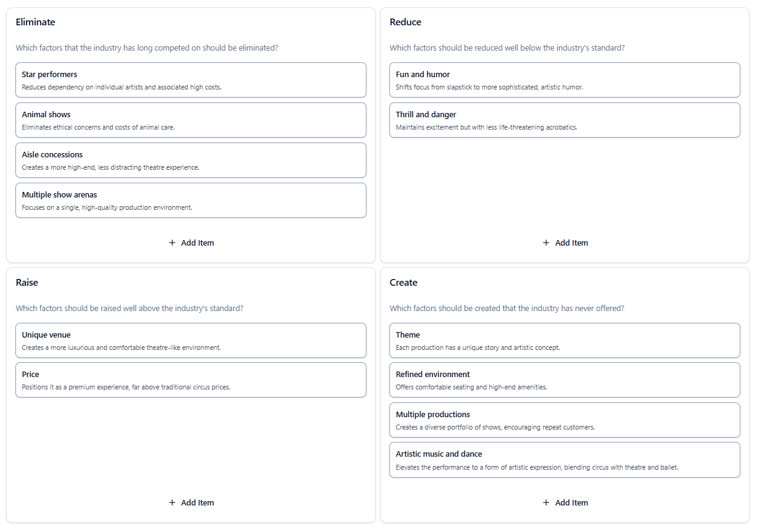Click the Unique venue card

(191, 340)
